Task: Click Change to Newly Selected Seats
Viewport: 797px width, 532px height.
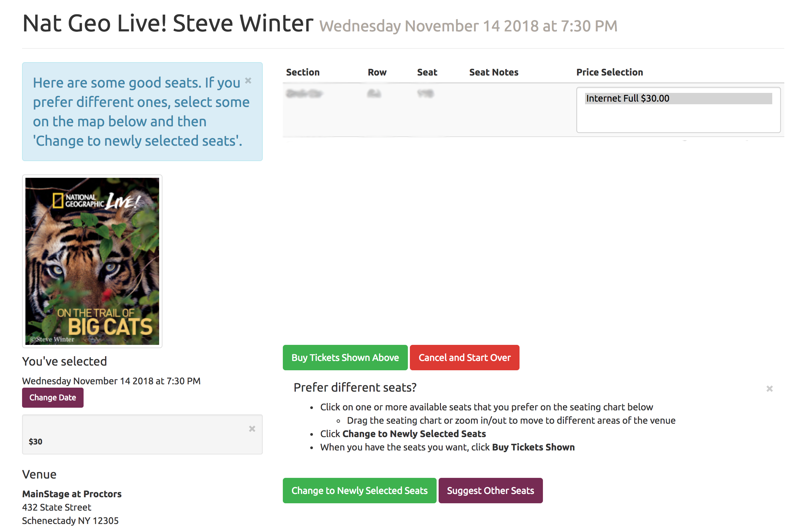Action: (359, 491)
